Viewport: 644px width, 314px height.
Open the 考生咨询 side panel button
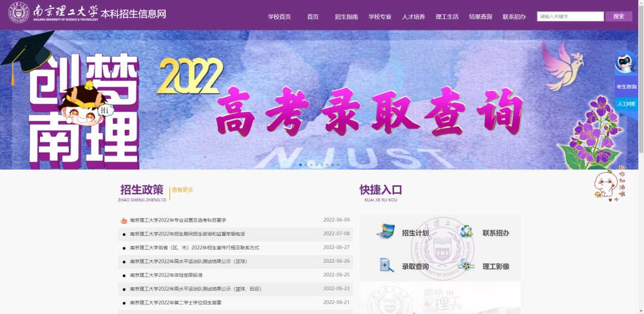626,87
